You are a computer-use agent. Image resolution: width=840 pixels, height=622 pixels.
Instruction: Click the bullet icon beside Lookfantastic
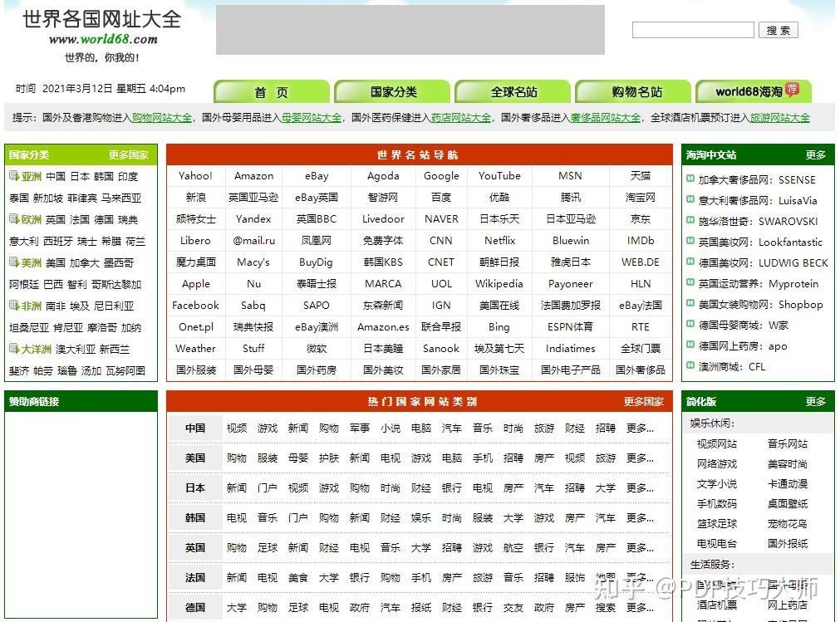[690, 241]
